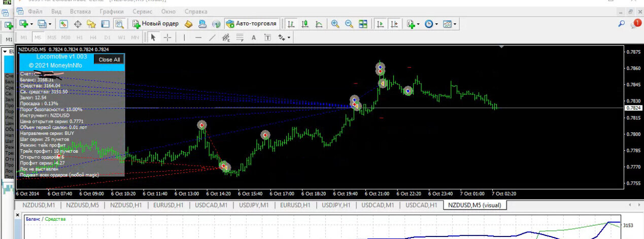Image resolution: width=644 pixels, height=239 pixels.
Task: Select the equidistant channel tool
Action: [226, 38]
